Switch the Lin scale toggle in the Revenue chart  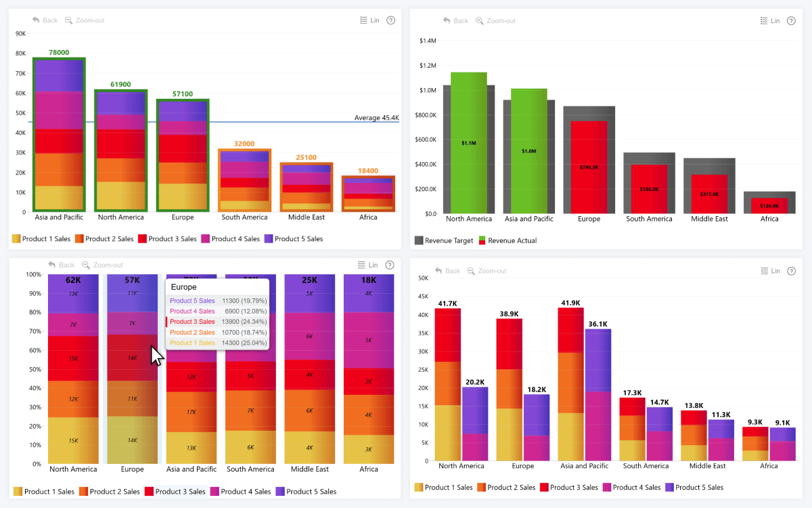coord(770,21)
